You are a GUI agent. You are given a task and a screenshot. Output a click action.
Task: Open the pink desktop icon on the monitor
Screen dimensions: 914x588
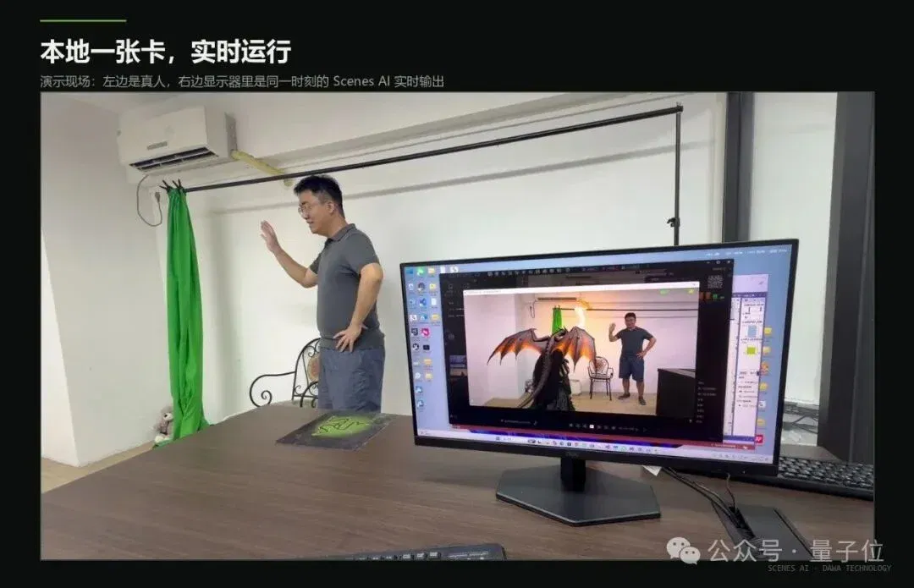tap(426, 332)
